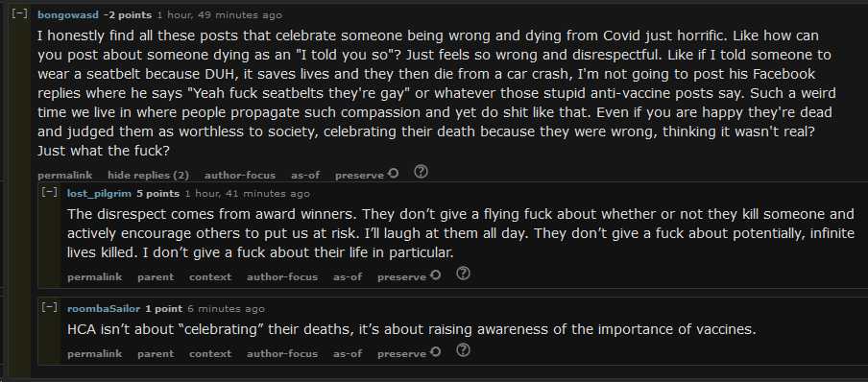Enable author-focus on bongowasd's comment

(x=240, y=175)
